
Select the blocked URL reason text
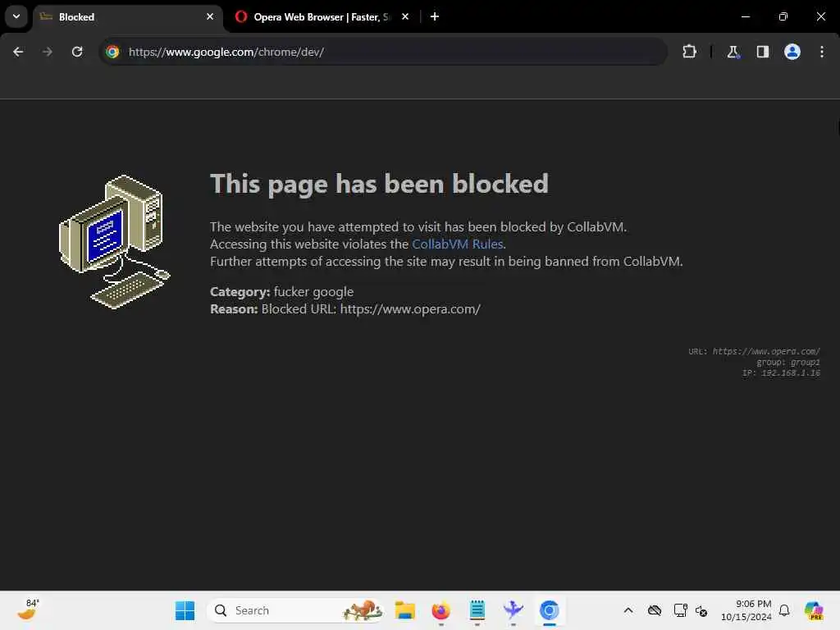345,309
